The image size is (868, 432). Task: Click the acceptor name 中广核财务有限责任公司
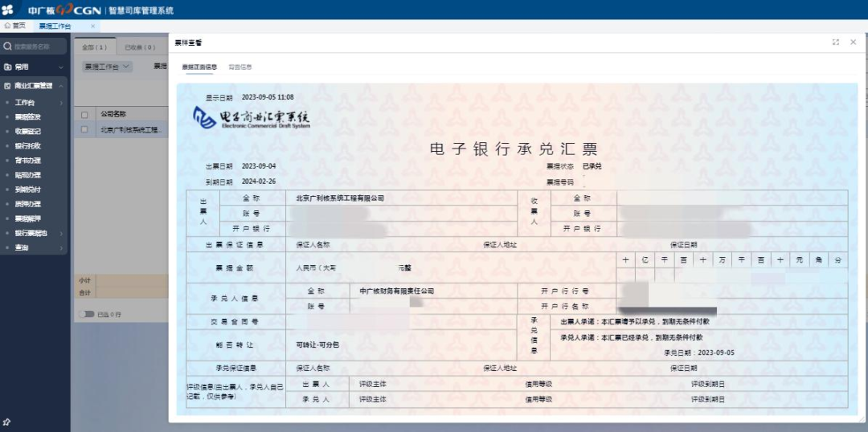pyautogui.click(x=397, y=291)
